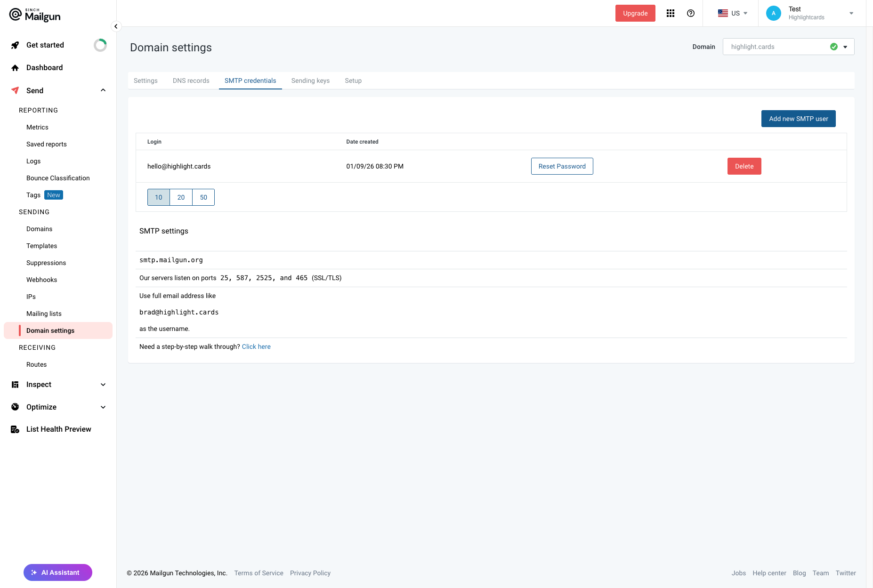Screen dimensions: 873x588
Task: Select 50 rows per page
Action: (x=203, y=197)
